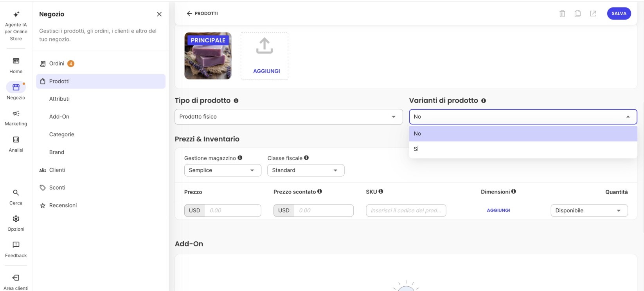Open Prodotti in the Negozio menu
This screenshot has height=291, width=644.
[x=101, y=81]
